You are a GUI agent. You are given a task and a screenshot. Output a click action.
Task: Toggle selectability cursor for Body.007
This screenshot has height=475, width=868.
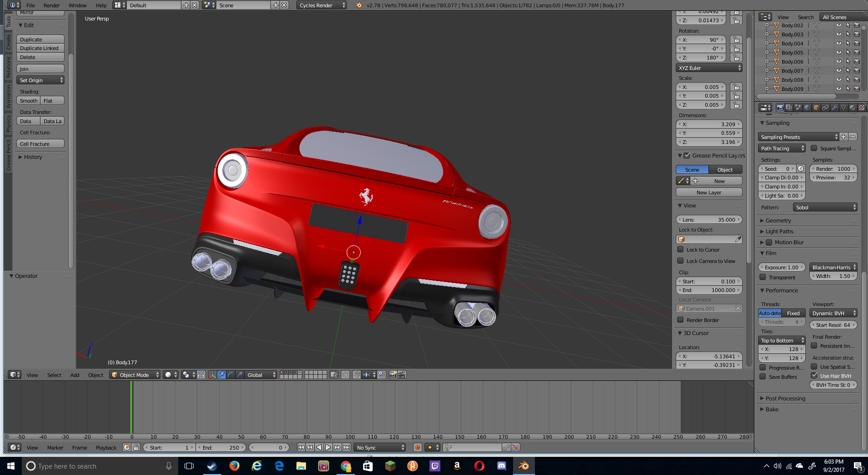[x=848, y=71]
